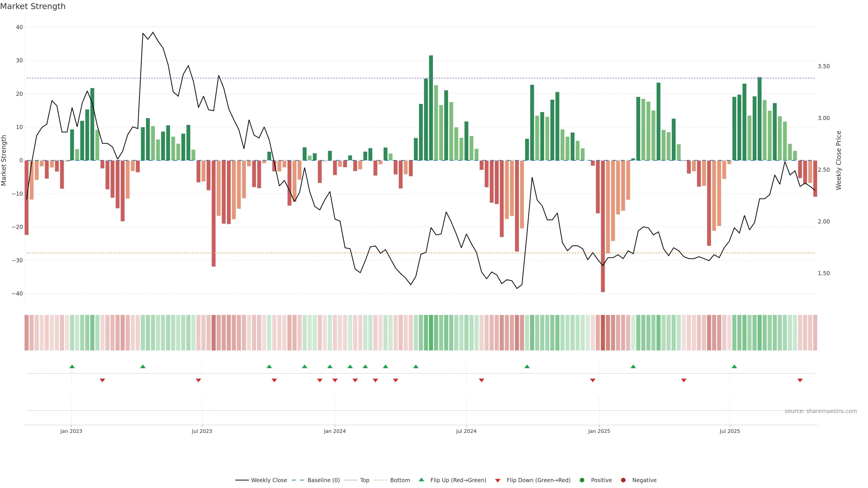The height and width of the screenshot is (488, 868).
Task: Toggle the Baseline (0) legend label
Action: pos(323,480)
